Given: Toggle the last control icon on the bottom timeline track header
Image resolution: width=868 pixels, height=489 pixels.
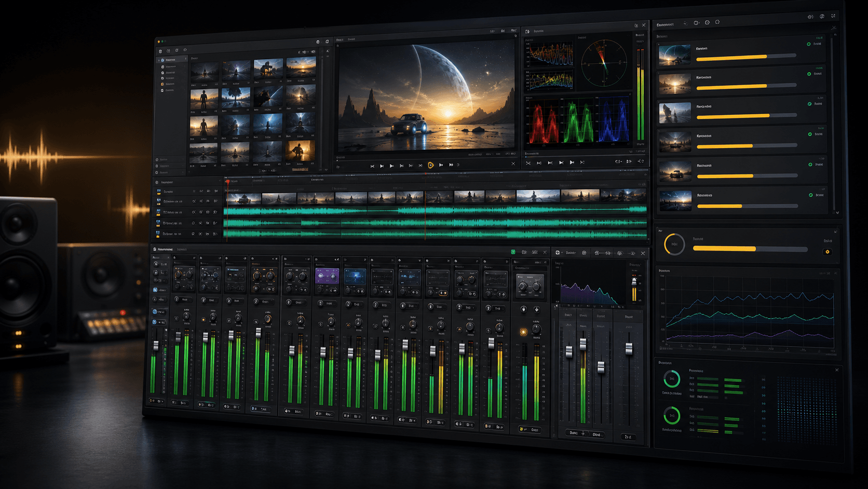Looking at the screenshot, I should pyautogui.click(x=215, y=234).
